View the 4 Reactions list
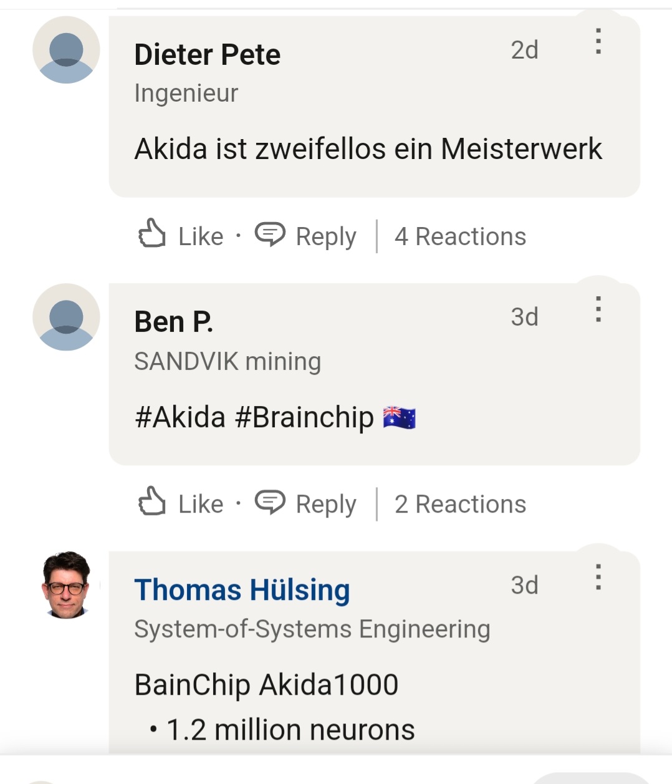Screen dimensions: 672x784 (460, 236)
